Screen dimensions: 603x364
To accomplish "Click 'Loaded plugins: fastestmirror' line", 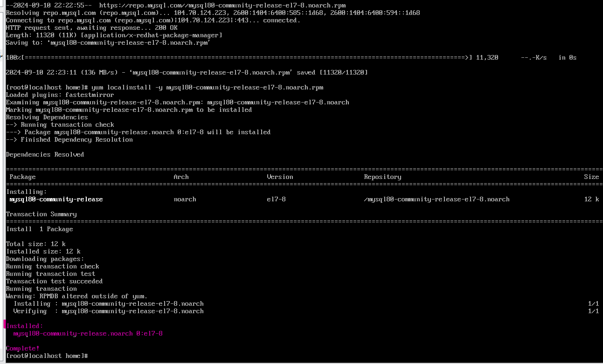I will pos(60,95).
